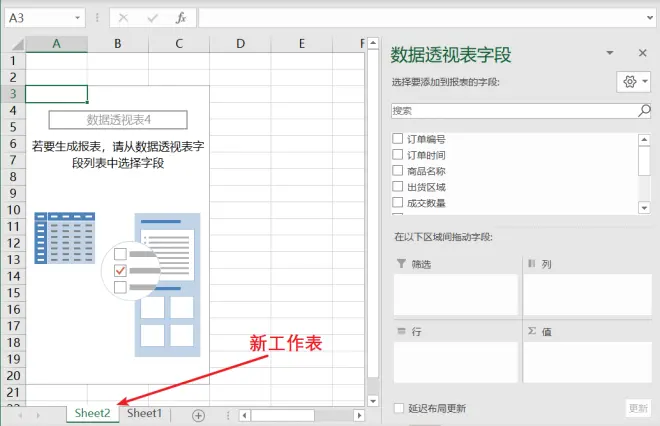Click the 搜索 field search box

tap(514, 111)
